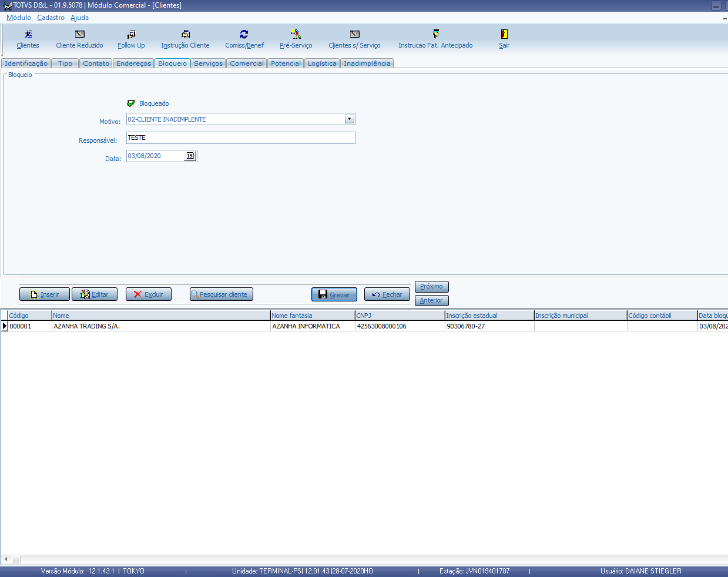Screen dimensions: 728x577
Task: Click the Cliente Reduzido toolbar icon
Action: click(x=79, y=35)
